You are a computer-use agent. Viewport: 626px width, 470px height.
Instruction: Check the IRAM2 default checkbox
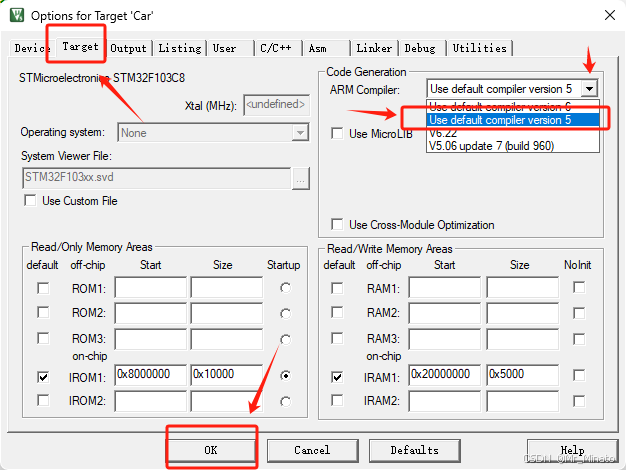(337, 400)
